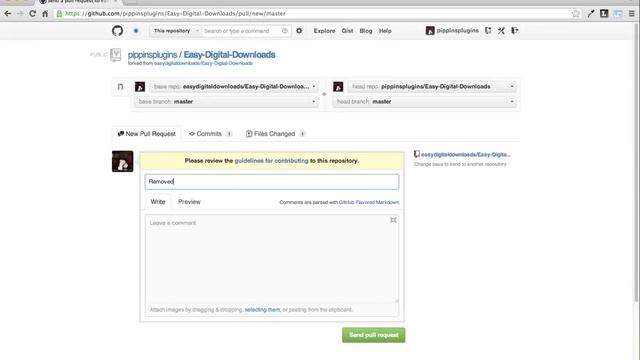Image resolution: width=640 pixels, height=360 pixels.
Task: Open the guidelines for contributing link
Action: pos(271,161)
